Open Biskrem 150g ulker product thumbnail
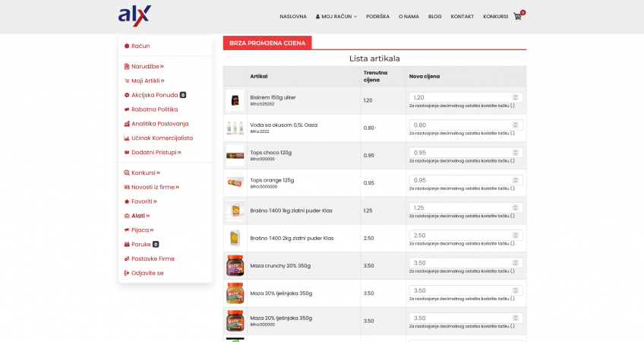644x342 pixels. click(235, 100)
